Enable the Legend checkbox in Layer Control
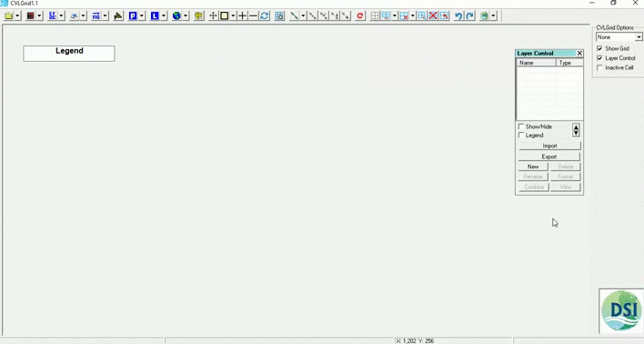The width and height of the screenshot is (644, 344). point(521,136)
